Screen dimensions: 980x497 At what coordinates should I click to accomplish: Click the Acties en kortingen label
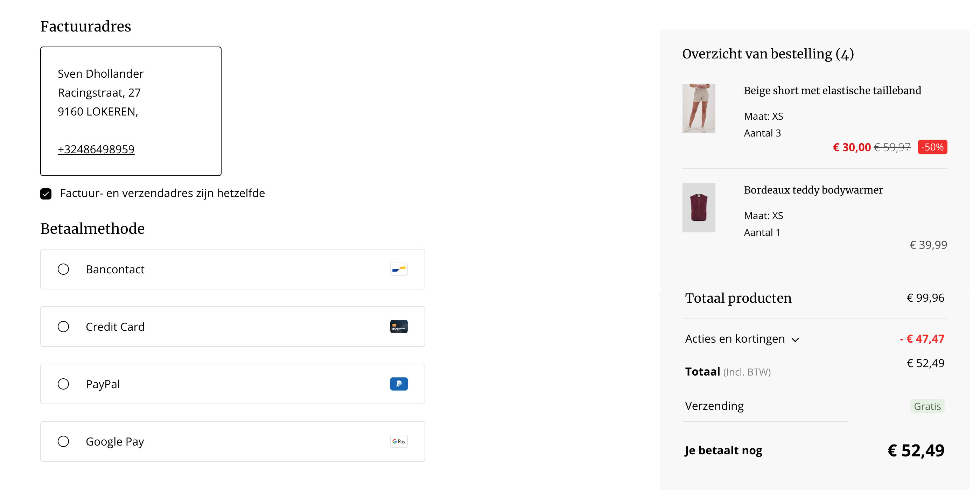735,339
